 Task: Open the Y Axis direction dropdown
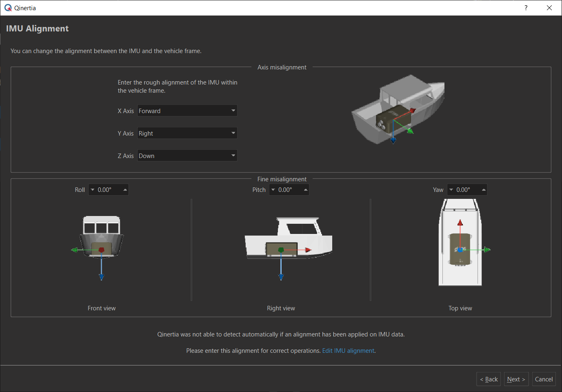click(187, 133)
